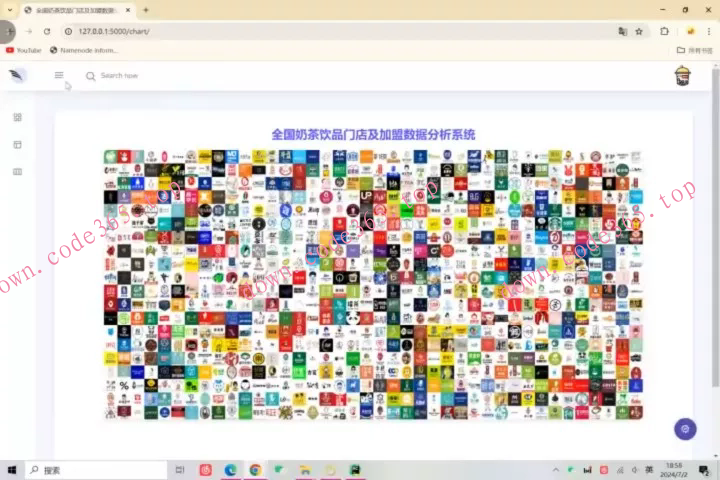Open the layout panel sidebar icon

click(x=17, y=145)
